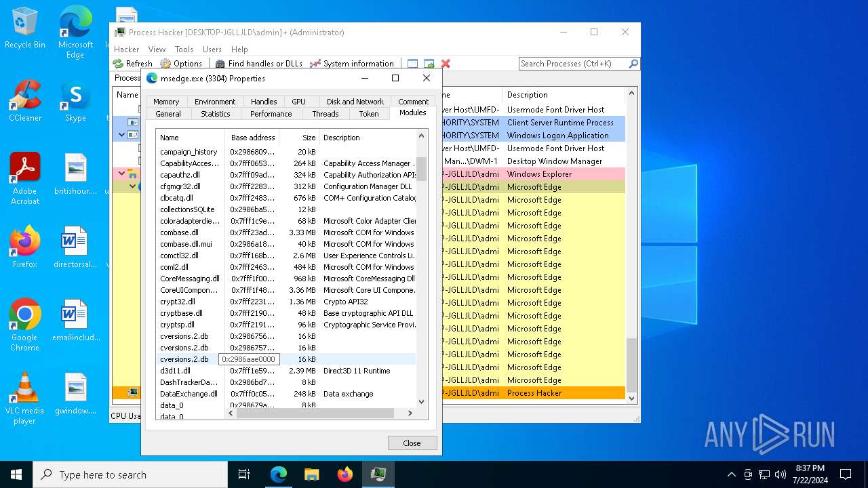This screenshot has width=868, height=488.
Task: Sort modules by Size column header
Action: point(299,138)
